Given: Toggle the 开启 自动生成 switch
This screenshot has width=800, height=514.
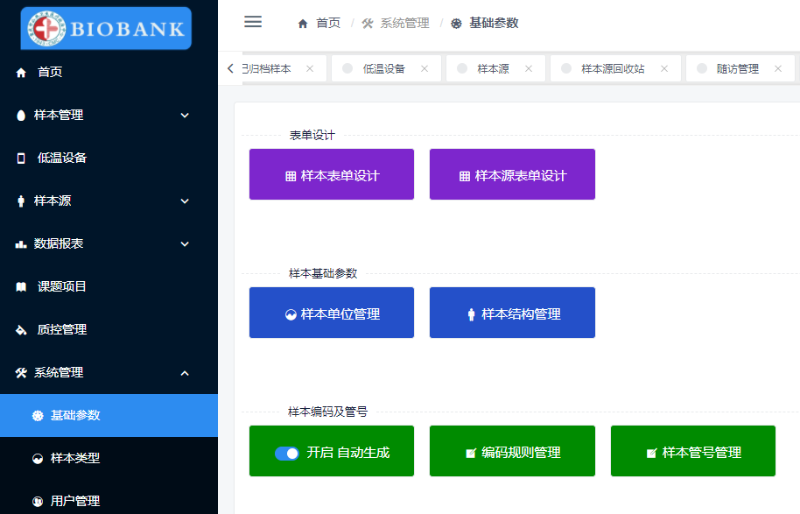Looking at the screenshot, I should 287,453.
